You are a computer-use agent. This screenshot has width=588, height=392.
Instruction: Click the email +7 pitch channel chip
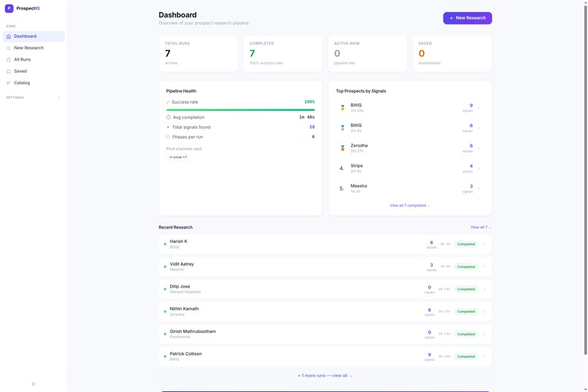coord(178,157)
